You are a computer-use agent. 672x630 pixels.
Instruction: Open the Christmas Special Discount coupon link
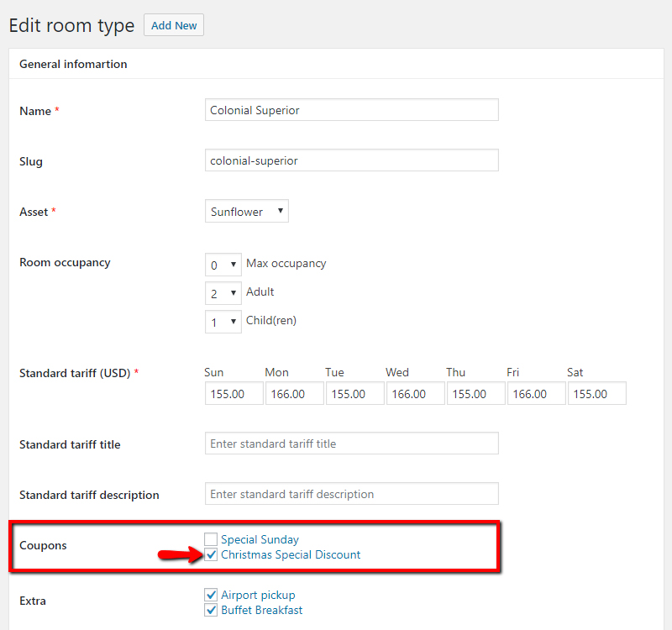(x=289, y=554)
